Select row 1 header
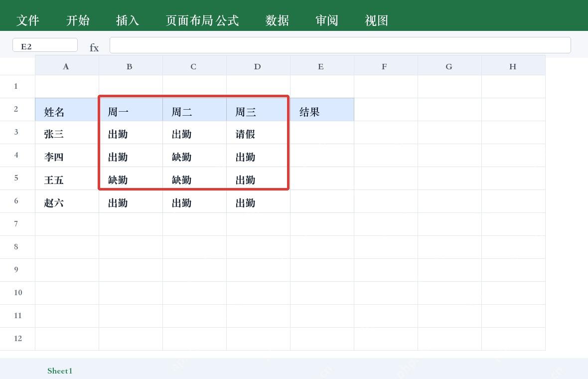Screen dimensions: 588x379 point(17,86)
